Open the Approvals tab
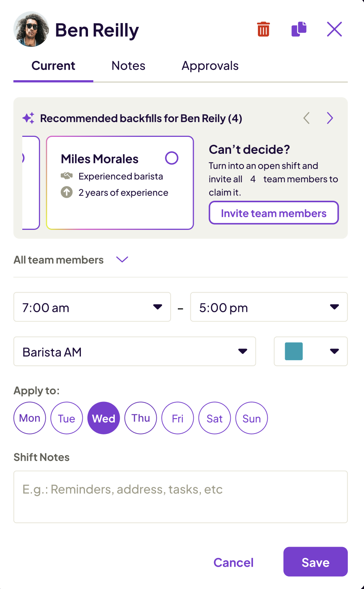Image resolution: width=364 pixels, height=589 pixels. coord(210,66)
